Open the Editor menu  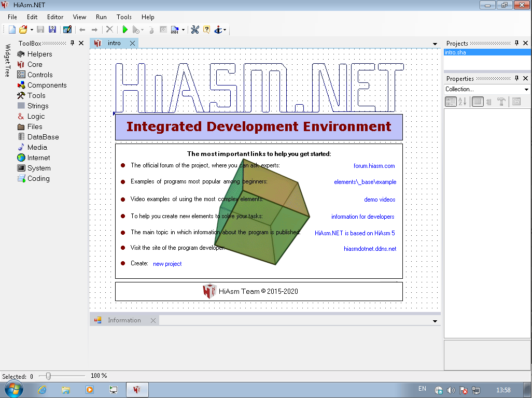pyautogui.click(x=55, y=17)
